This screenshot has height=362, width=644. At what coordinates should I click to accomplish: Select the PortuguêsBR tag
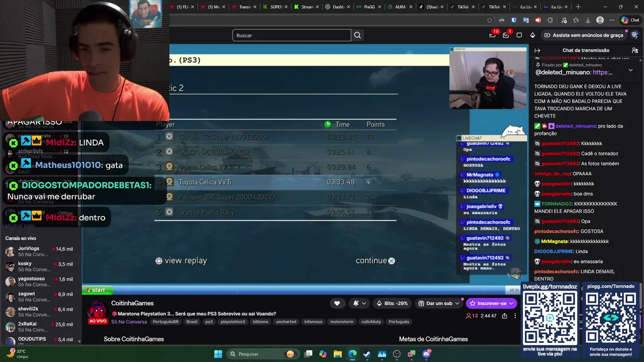tap(166, 322)
